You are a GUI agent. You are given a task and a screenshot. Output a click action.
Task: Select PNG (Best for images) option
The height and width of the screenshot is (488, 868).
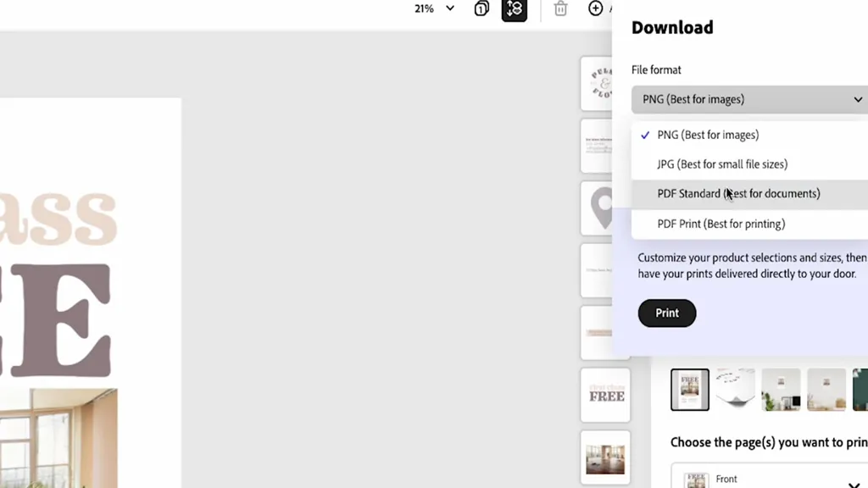(751, 135)
